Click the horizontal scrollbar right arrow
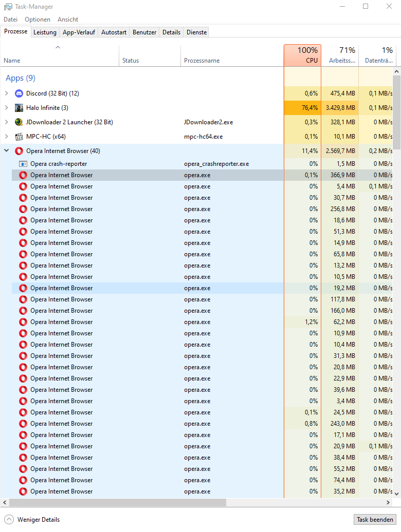Viewport: 401px width, 532px height. click(x=388, y=502)
